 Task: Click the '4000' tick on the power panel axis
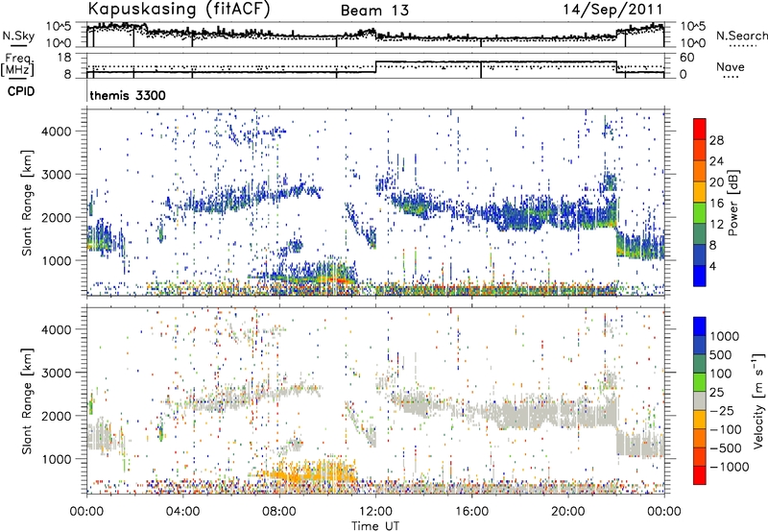(x=57, y=132)
